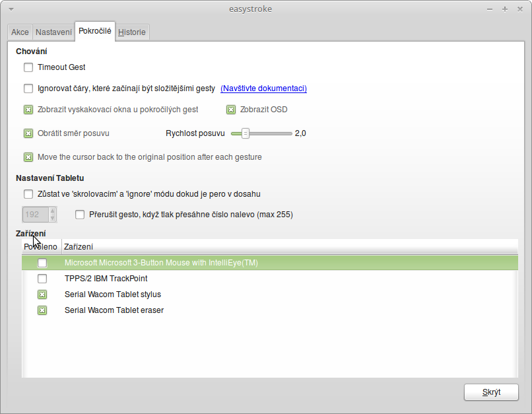Toggle the Zobrazit OSD checkbox

click(x=231, y=110)
